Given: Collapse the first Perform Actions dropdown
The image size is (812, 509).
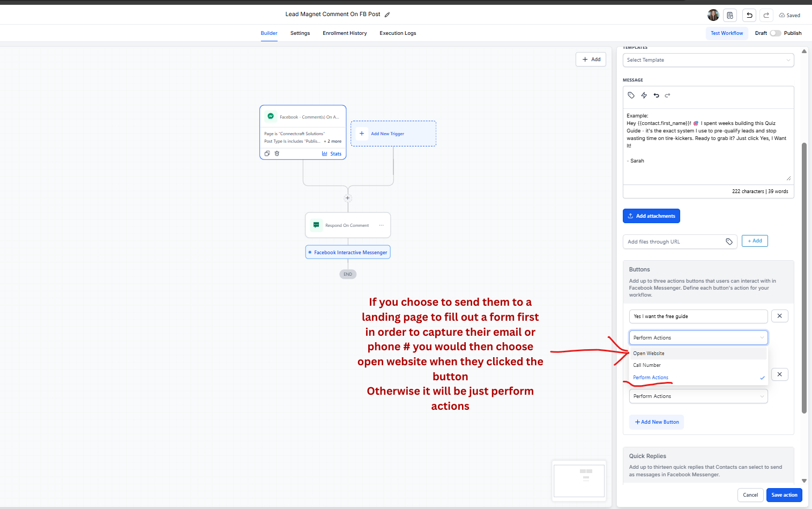Looking at the screenshot, I should pyautogui.click(x=698, y=338).
